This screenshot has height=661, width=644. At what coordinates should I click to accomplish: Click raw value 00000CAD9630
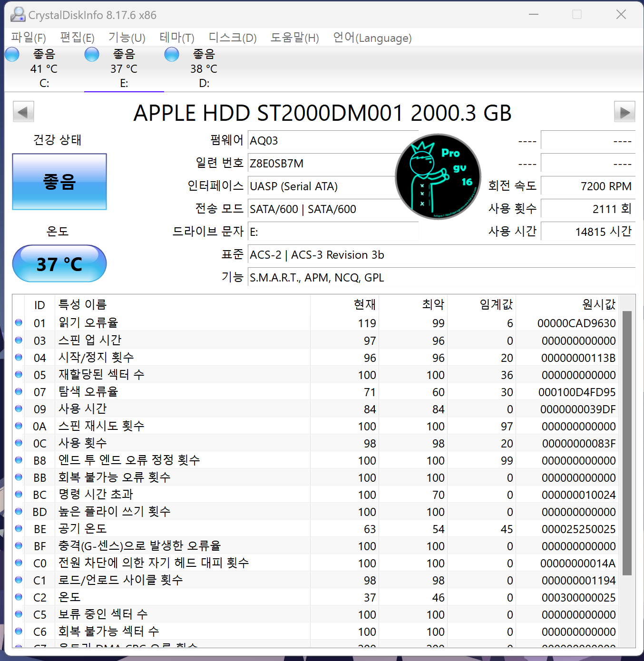click(576, 323)
